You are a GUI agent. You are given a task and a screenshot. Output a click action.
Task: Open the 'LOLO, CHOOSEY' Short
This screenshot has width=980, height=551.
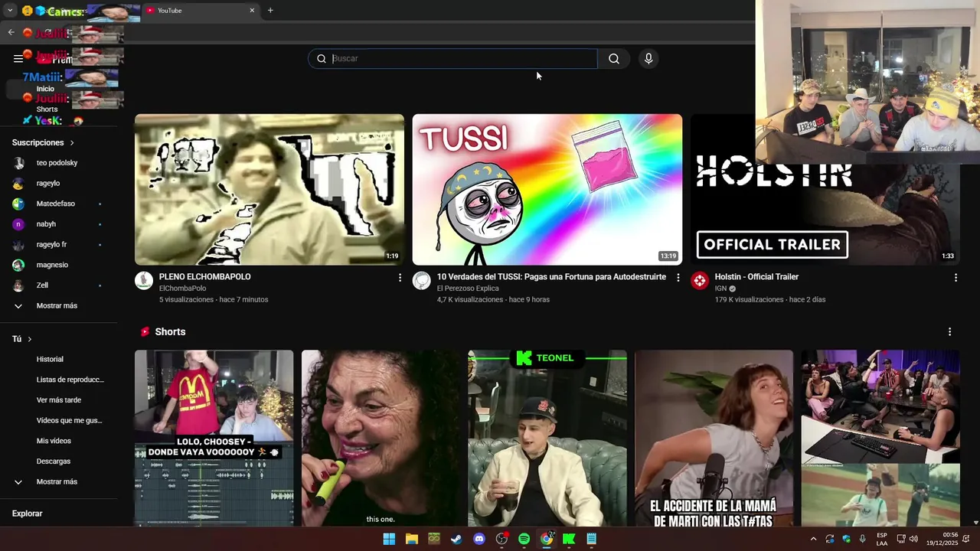point(214,439)
